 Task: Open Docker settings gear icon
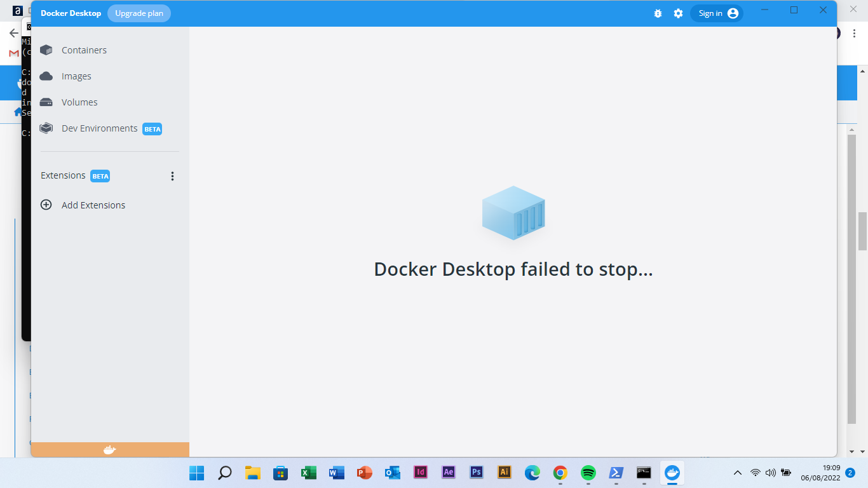(x=678, y=13)
